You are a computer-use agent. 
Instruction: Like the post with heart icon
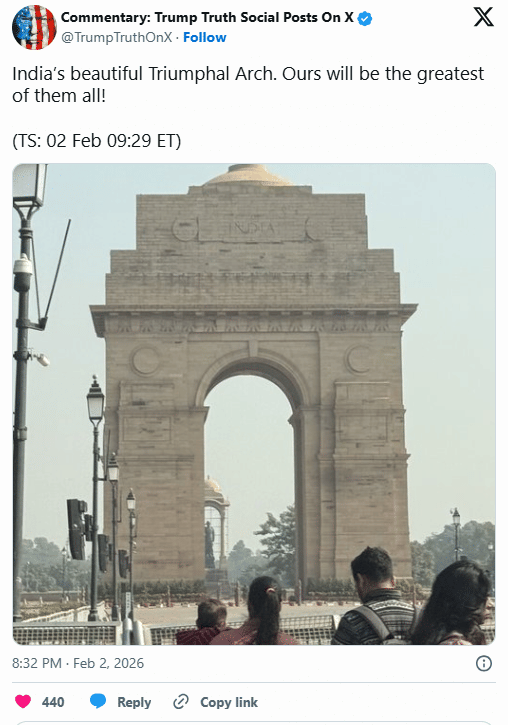tap(23, 701)
